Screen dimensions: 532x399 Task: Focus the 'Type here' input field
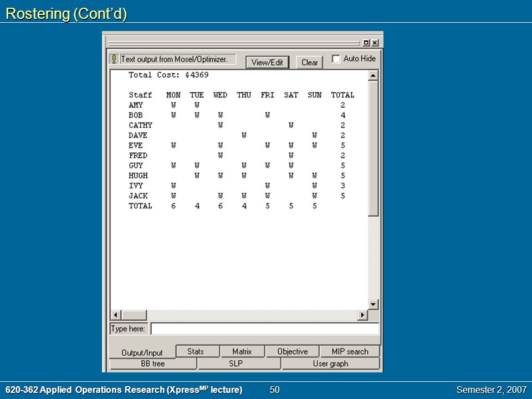coord(265,329)
